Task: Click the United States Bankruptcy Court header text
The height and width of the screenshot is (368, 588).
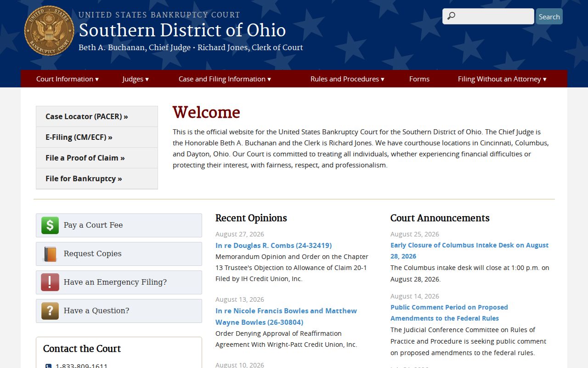Action: pyautogui.click(x=159, y=15)
